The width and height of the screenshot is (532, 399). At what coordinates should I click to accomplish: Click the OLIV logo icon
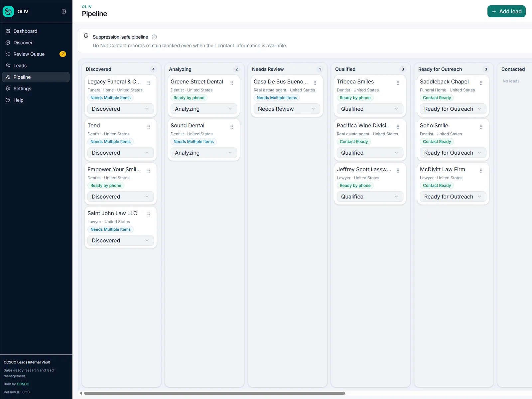[x=8, y=11]
